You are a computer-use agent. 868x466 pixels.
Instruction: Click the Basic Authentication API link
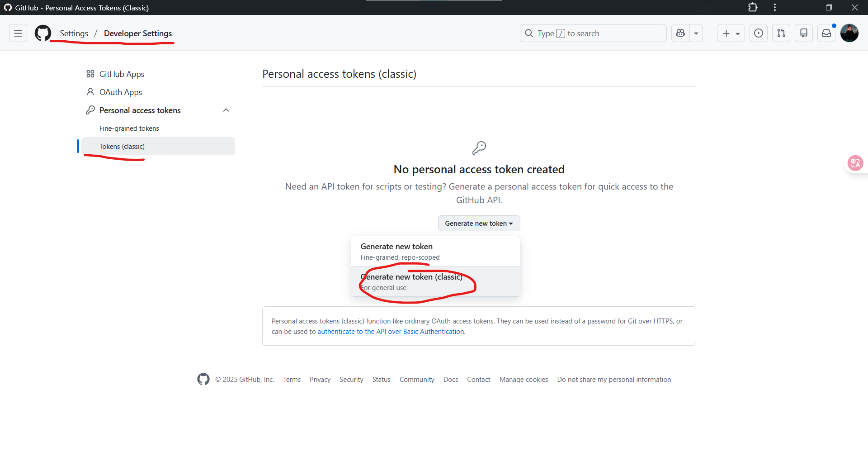pyautogui.click(x=391, y=332)
